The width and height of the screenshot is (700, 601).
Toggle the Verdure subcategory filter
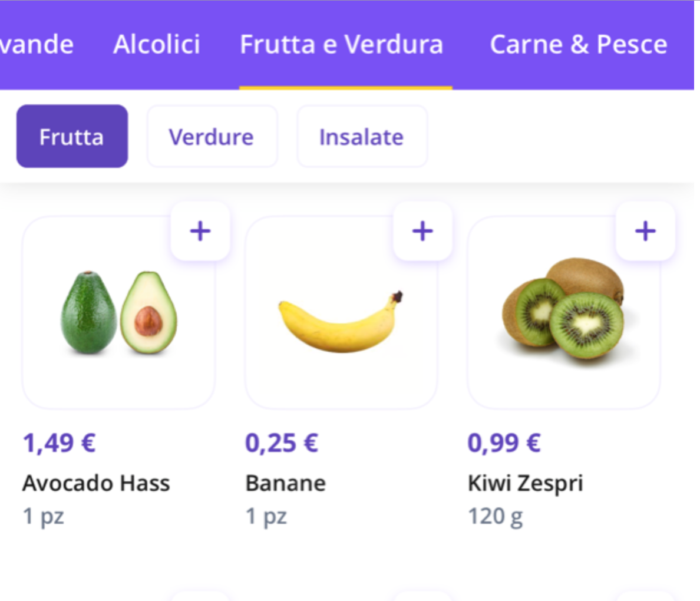coord(212,137)
